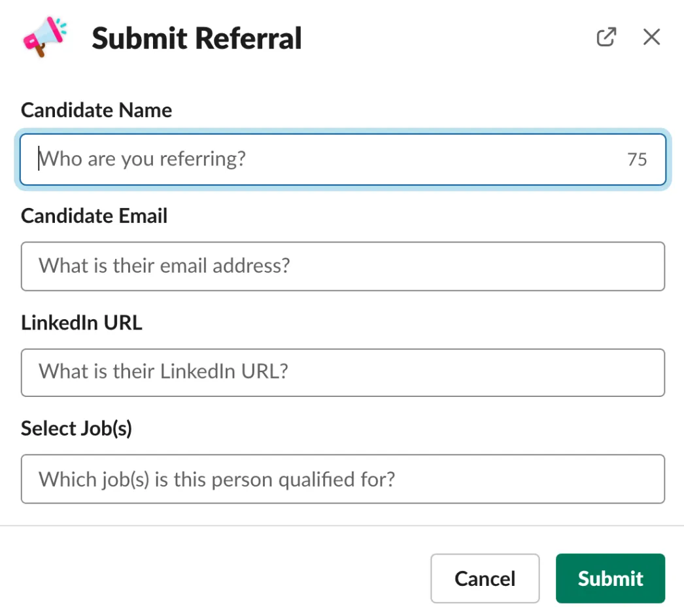Image resolution: width=684 pixels, height=616 pixels.
Task: Click the Candidate Name label
Action: click(x=96, y=110)
